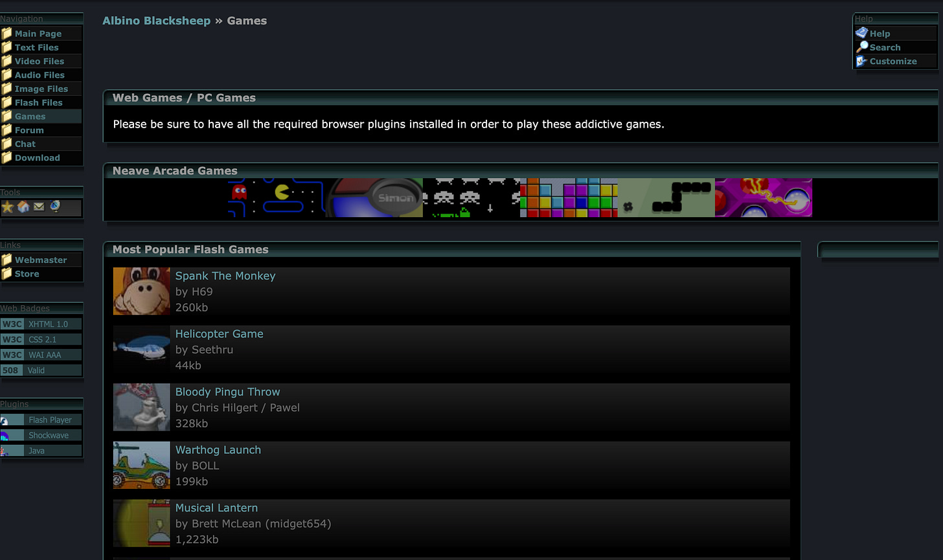Open the Snake arcade game thumbnail
Image resolution: width=943 pixels, height=560 pixels.
pos(666,197)
